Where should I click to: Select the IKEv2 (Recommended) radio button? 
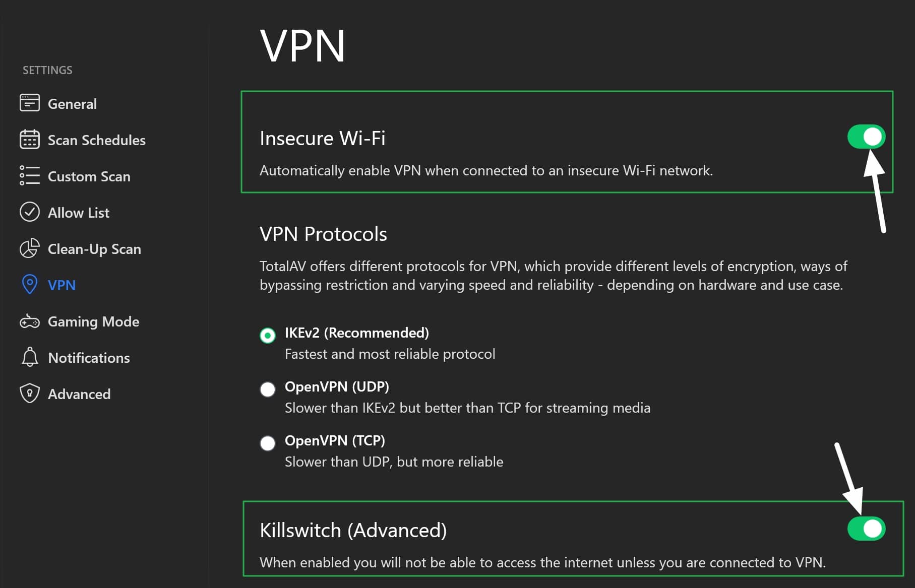[x=268, y=335]
